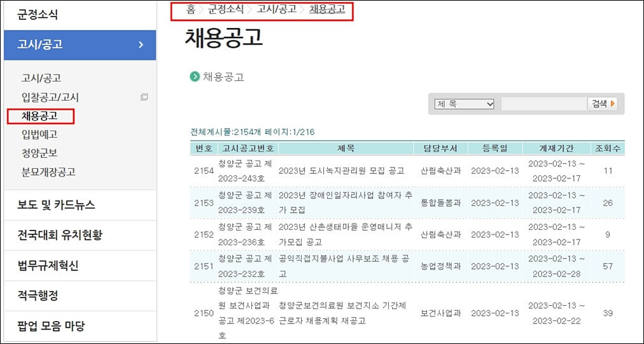Select the 고시/공고 highlighted blue menu
The height and width of the screenshot is (344, 644).
tap(80, 45)
